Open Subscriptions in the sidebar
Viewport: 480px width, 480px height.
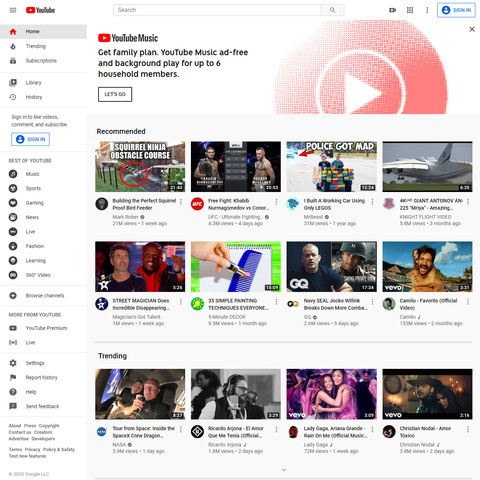(x=43, y=61)
